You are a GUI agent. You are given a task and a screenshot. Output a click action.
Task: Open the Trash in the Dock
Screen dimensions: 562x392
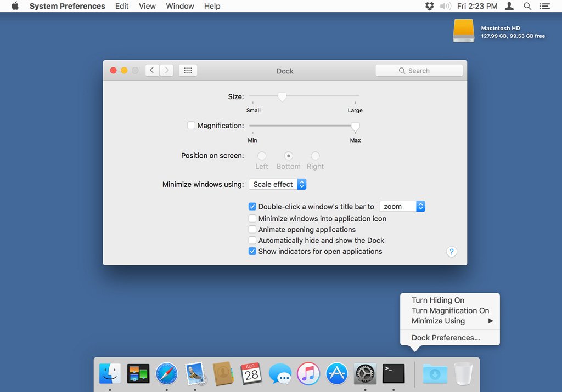[463, 373]
